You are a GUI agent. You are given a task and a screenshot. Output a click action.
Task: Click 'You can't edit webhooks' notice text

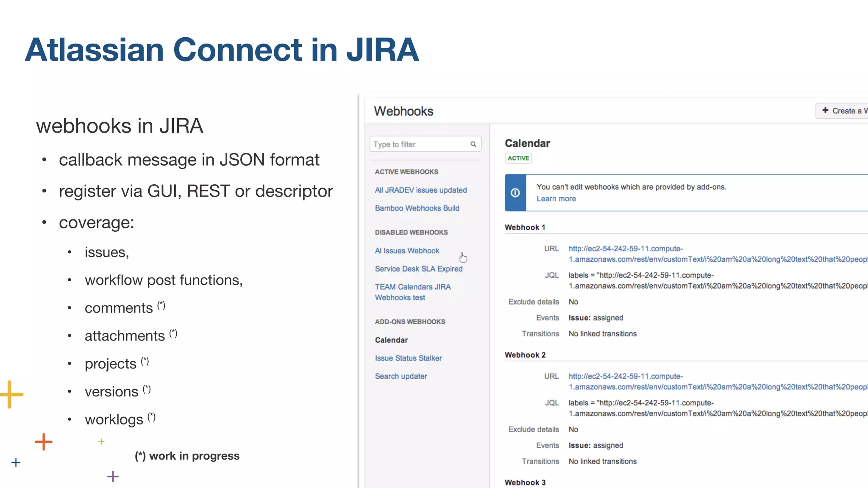click(632, 187)
